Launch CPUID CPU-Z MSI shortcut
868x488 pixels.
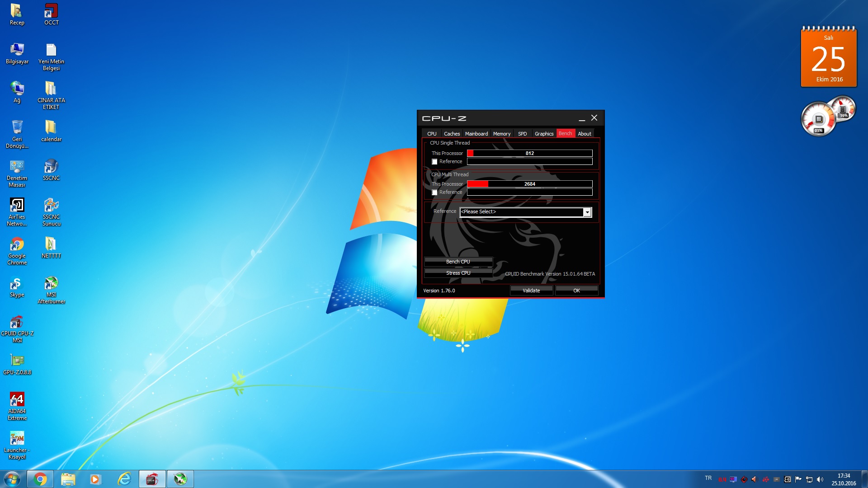17,329
